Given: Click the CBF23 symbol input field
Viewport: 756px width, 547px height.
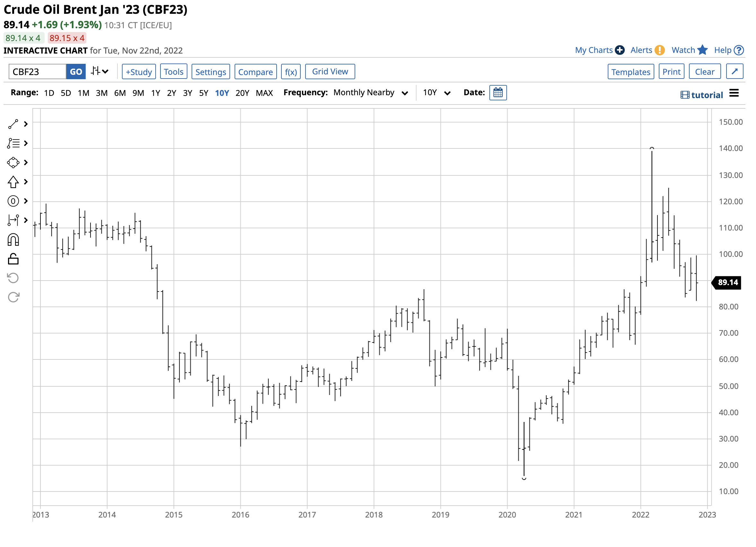Looking at the screenshot, I should (x=37, y=72).
